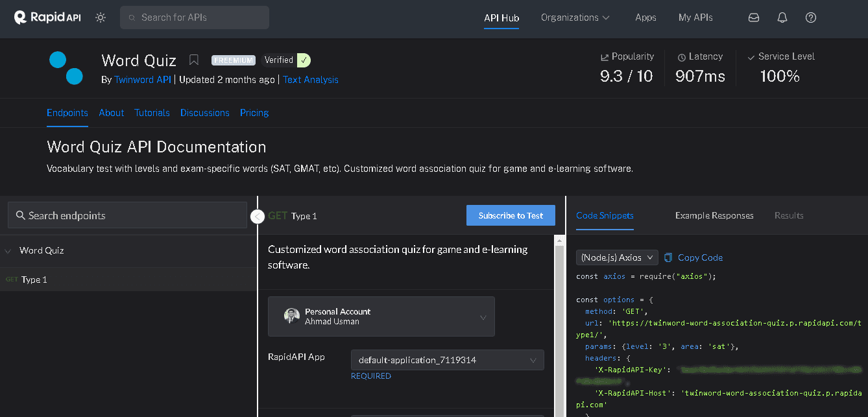Click the 907ms latency value
The height and width of the screenshot is (417, 868).
[701, 77]
